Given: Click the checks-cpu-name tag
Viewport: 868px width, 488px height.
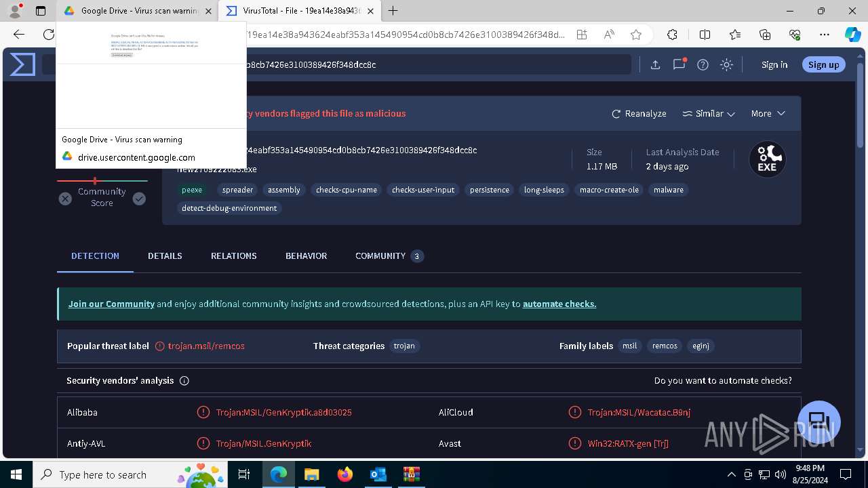Looking at the screenshot, I should pos(347,190).
